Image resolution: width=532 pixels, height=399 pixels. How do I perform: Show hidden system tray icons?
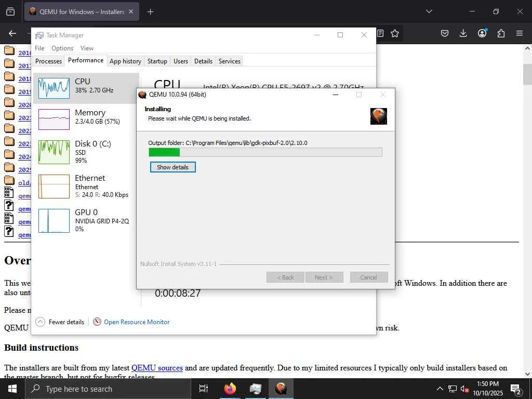pyautogui.click(x=440, y=389)
